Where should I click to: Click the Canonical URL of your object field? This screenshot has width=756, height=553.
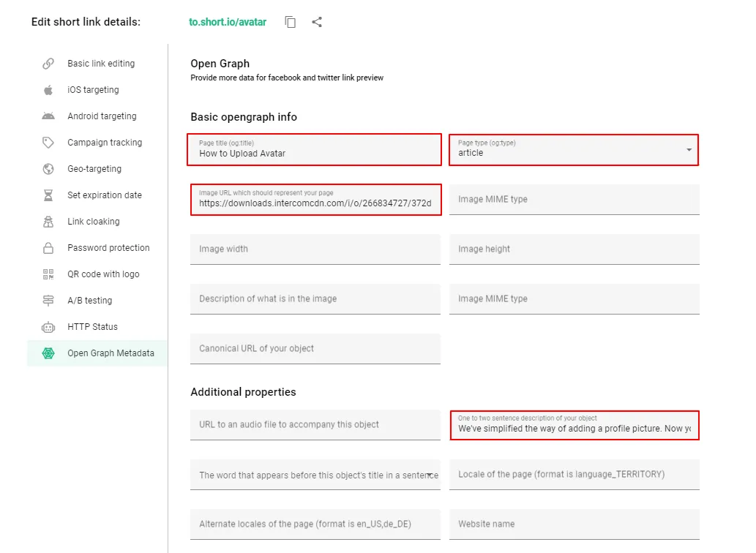[x=315, y=349]
